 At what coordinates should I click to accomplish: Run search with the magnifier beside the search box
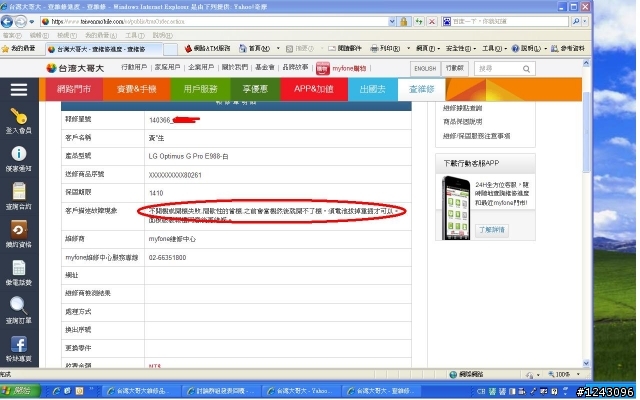click(x=576, y=21)
